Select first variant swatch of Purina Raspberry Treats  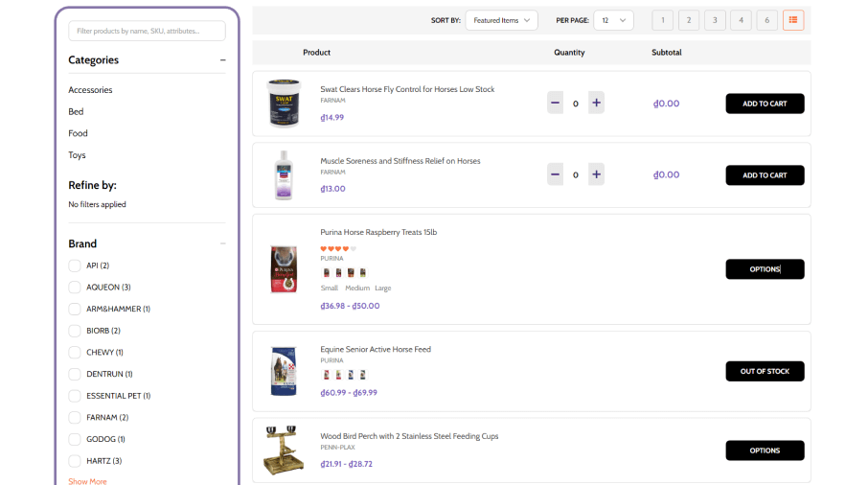tap(326, 272)
